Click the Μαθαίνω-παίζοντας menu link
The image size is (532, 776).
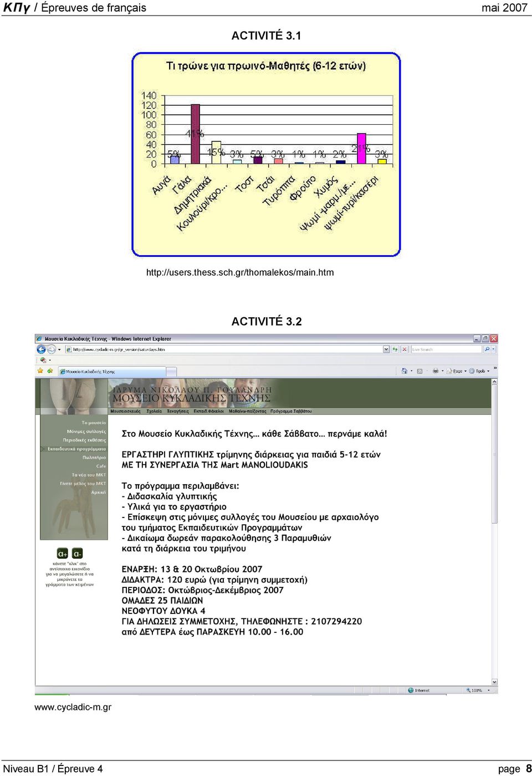pyautogui.click(x=248, y=411)
